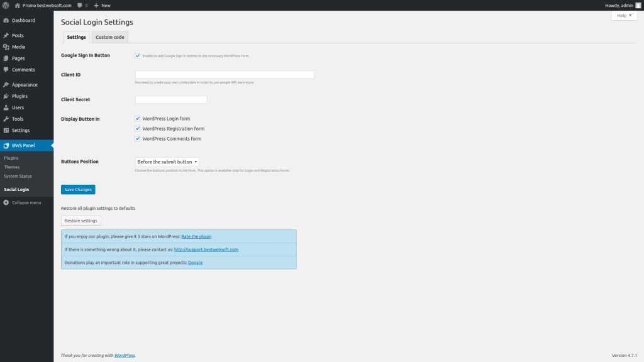Click the Users person icon
Viewport: 644px width, 362px height.
(x=6, y=107)
